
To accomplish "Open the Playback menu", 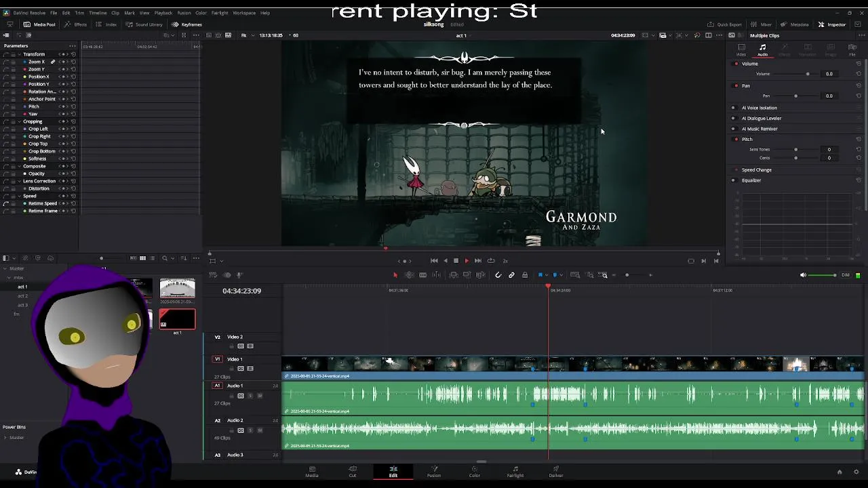I will 163,13.
